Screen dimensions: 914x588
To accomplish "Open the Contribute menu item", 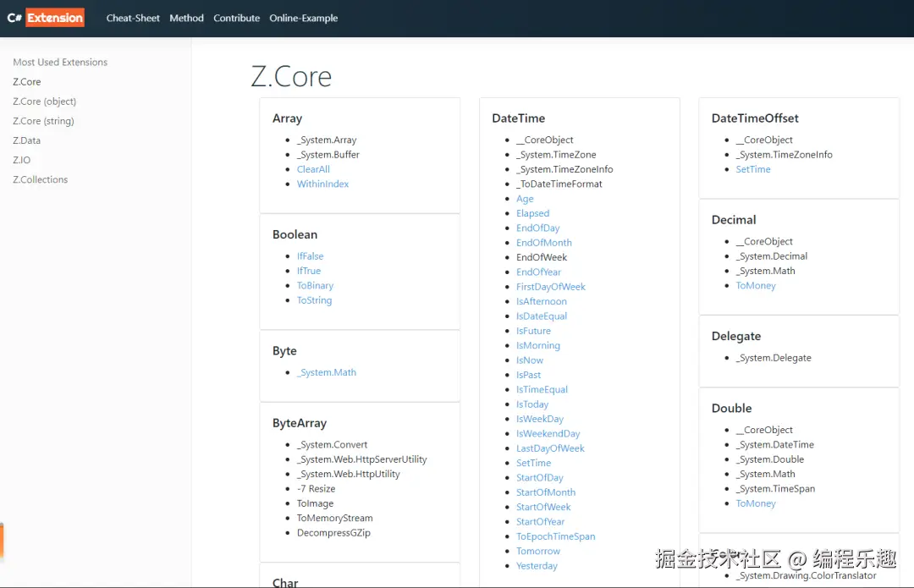I will click(237, 18).
